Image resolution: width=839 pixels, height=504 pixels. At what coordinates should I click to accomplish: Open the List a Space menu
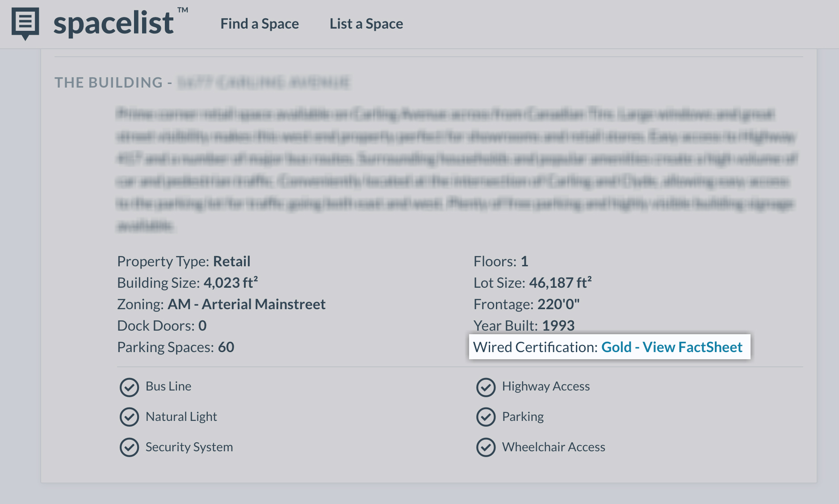click(366, 24)
